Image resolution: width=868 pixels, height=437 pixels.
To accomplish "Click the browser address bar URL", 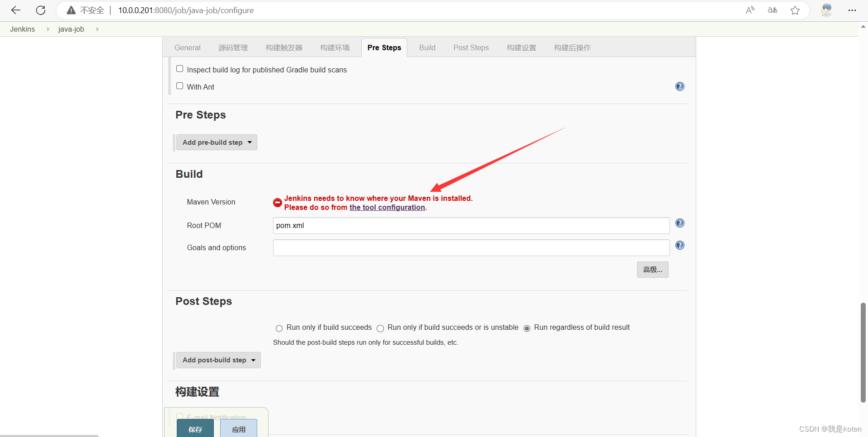I will [x=186, y=10].
